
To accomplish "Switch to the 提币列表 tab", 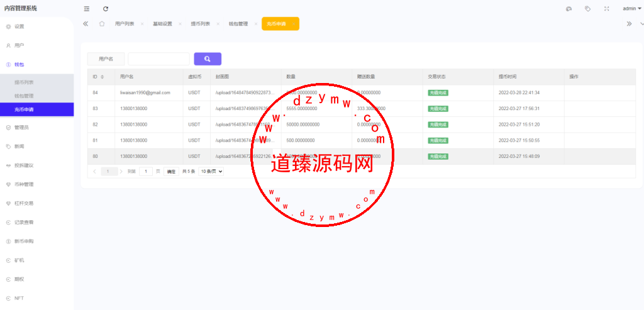I will click(201, 24).
